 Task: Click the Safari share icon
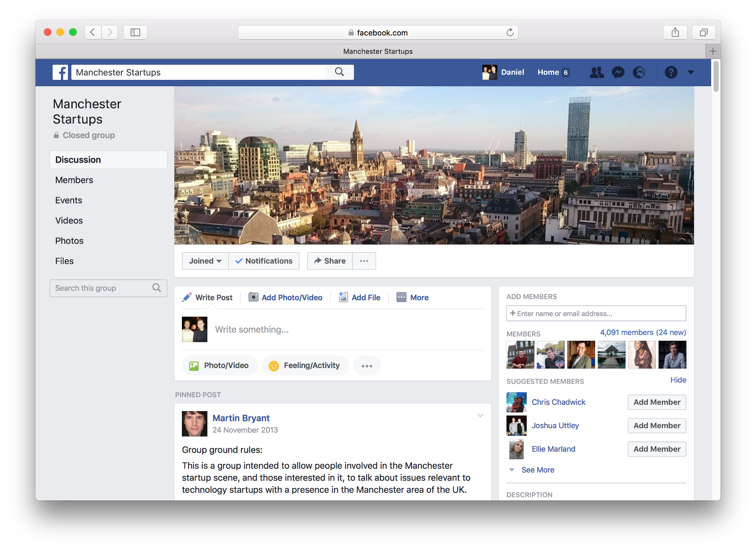[x=675, y=32]
